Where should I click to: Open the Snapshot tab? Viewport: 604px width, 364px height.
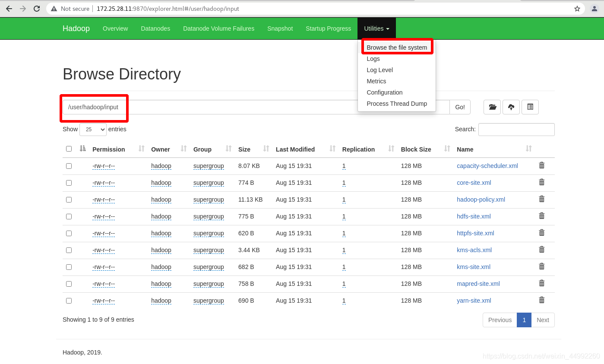coord(280,28)
